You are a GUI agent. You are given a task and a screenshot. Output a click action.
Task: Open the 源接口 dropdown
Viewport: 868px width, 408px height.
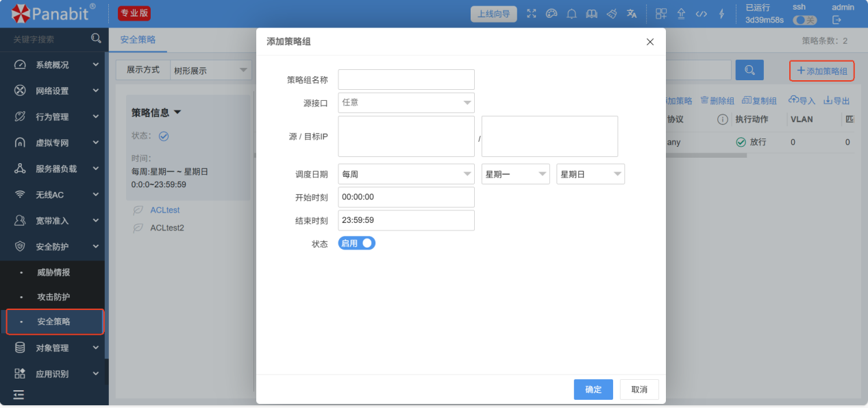(x=406, y=103)
